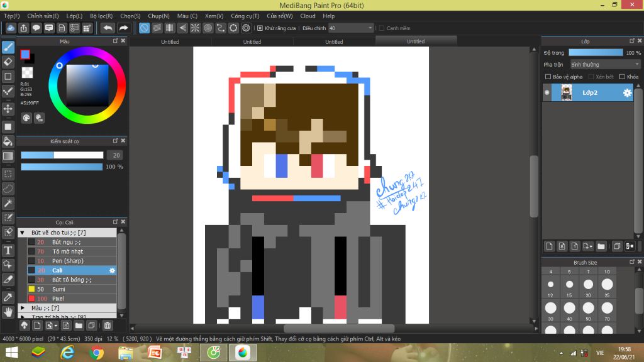Open Lớp2 layer settings gear
Screen dimensions: 644x362
pos(627,93)
